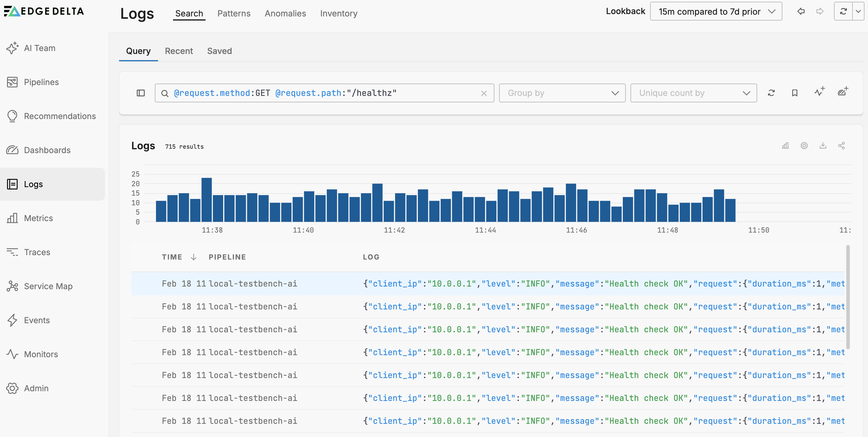
Task: Click the tallest histogram bar near 11:38
Action: [206, 199]
